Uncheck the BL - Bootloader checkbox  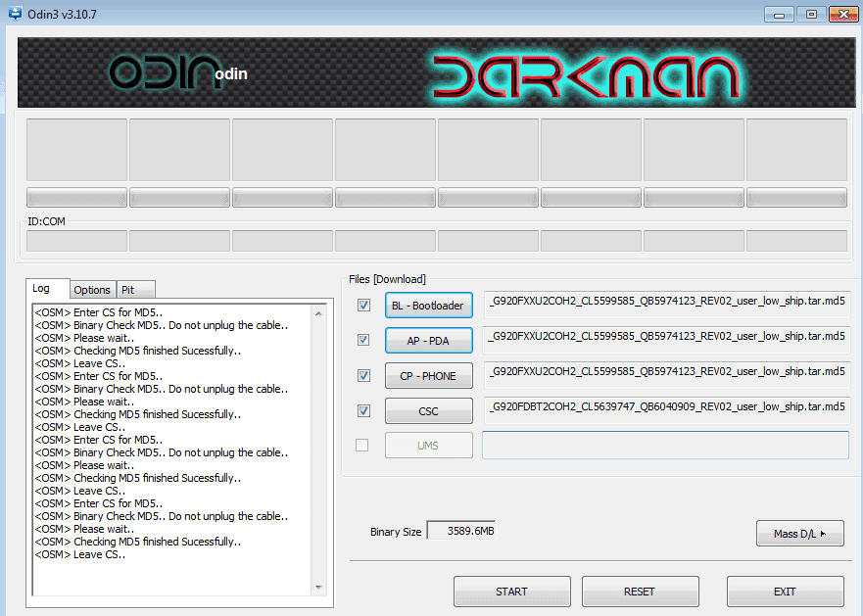point(363,305)
